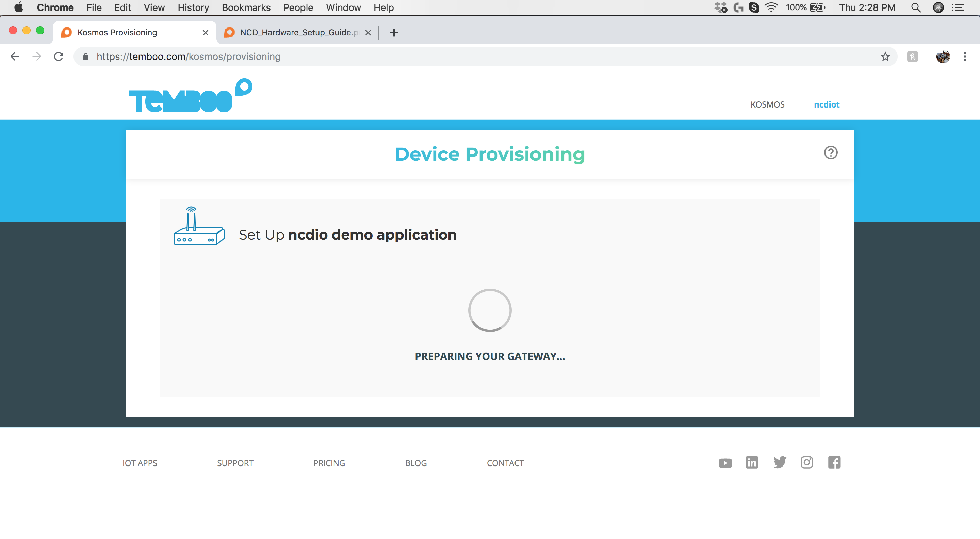
Task: Open the Bookmarks menu
Action: pos(246,7)
